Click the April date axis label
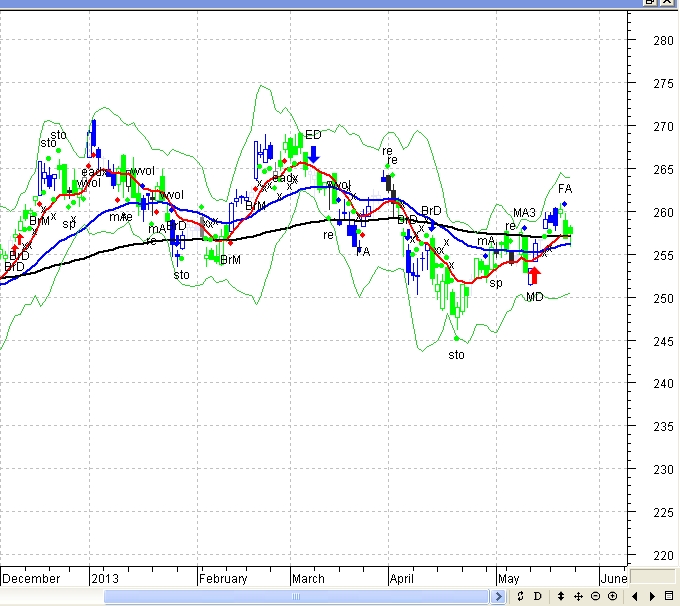 coord(402,579)
